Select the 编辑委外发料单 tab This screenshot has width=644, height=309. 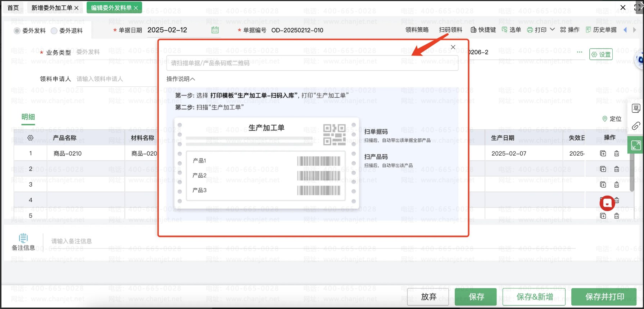[111, 8]
